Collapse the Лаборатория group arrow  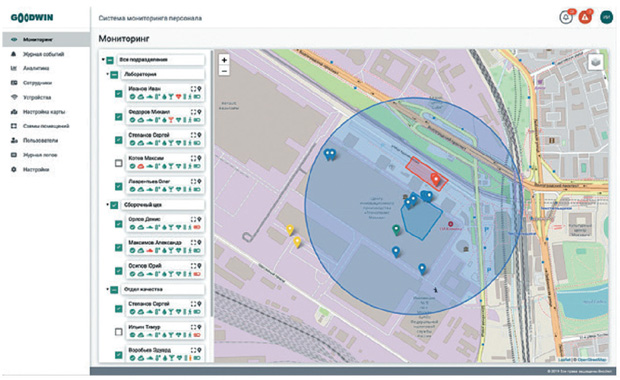[x=107, y=74]
